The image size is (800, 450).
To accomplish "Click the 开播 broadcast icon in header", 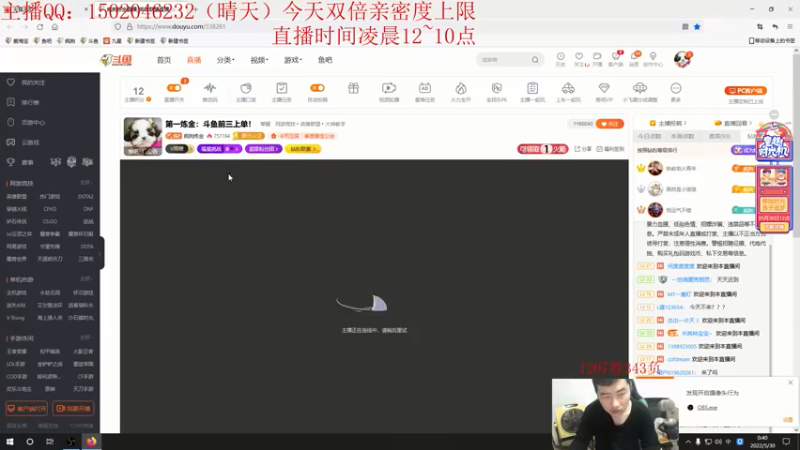I will coord(597,59).
